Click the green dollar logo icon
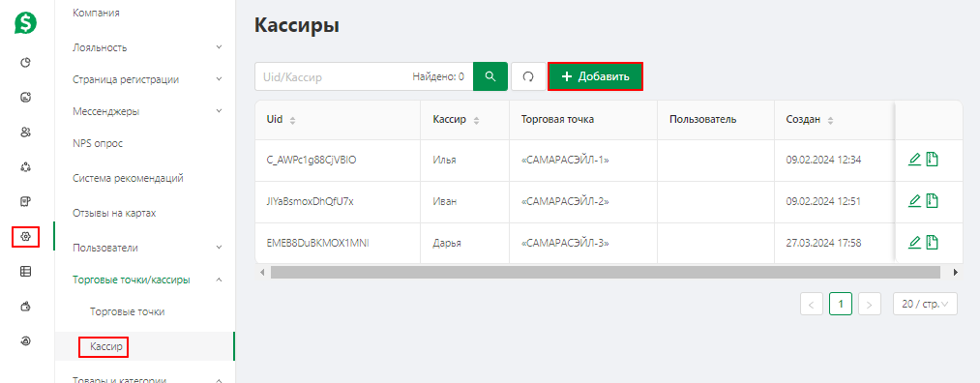Image resolution: width=980 pixels, height=383 pixels. coord(25,24)
